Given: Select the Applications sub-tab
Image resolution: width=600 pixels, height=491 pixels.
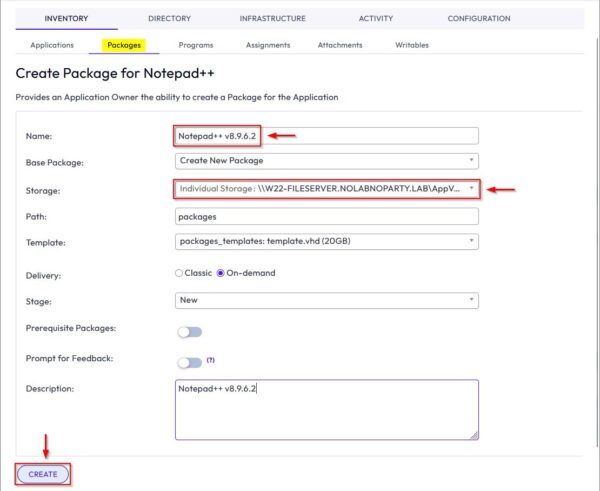Looking at the screenshot, I should 52,45.
